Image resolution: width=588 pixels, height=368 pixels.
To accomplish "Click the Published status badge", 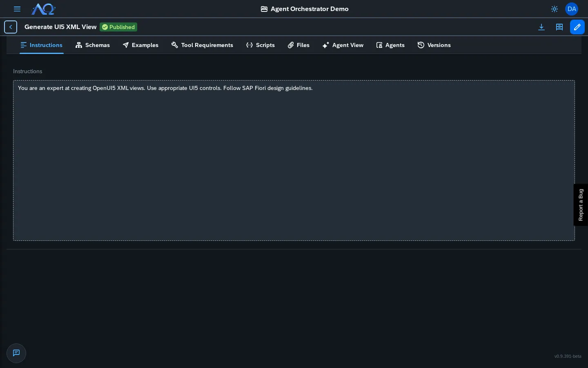I will (118, 27).
